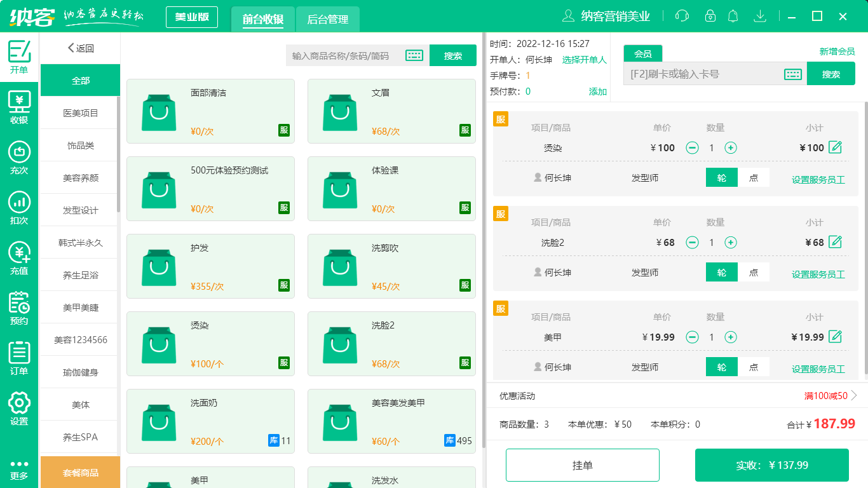The height and width of the screenshot is (488, 868).
Task: Toggle 美甲 service to 点 assignment
Action: [754, 367]
